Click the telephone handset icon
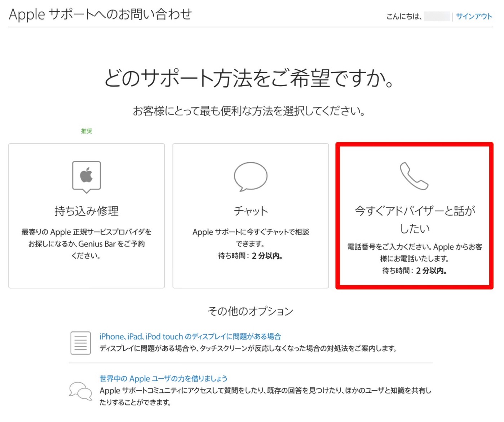 pyautogui.click(x=414, y=176)
